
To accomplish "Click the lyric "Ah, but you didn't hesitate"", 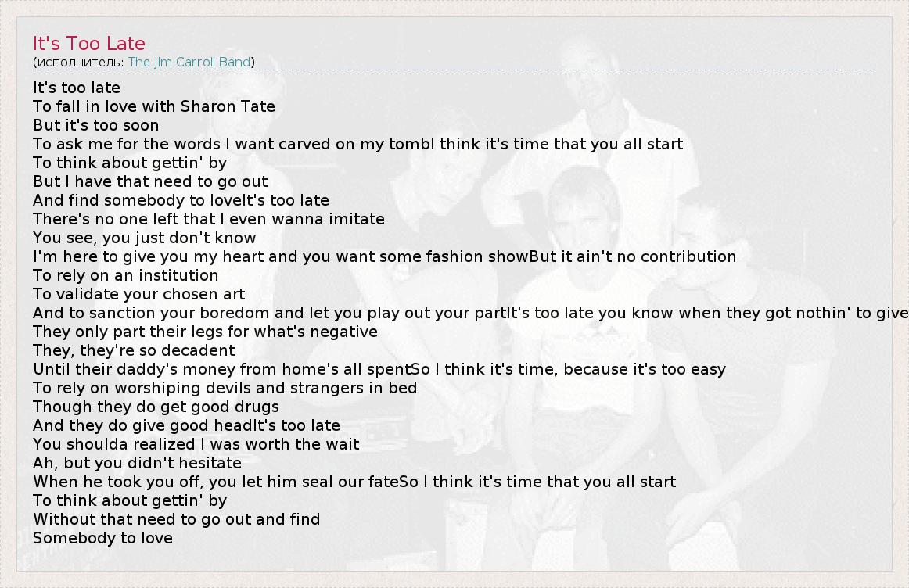I will tap(137, 463).
